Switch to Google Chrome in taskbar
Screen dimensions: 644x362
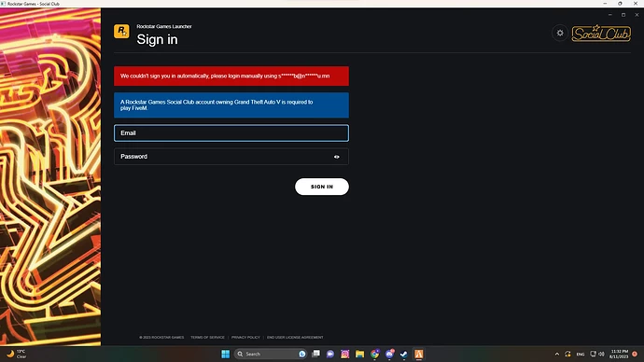pos(374,354)
